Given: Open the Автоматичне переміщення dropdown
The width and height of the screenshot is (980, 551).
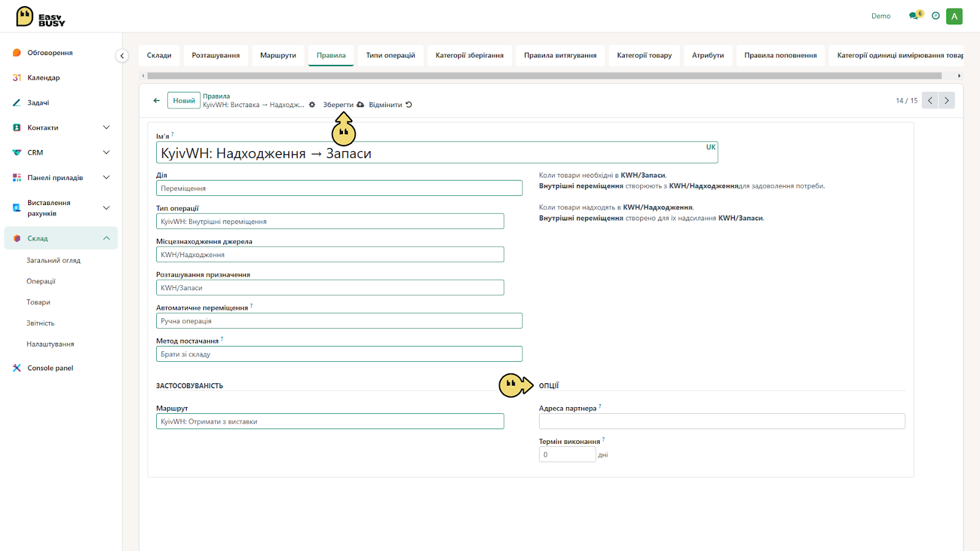Looking at the screenshot, I should pos(339,321).
